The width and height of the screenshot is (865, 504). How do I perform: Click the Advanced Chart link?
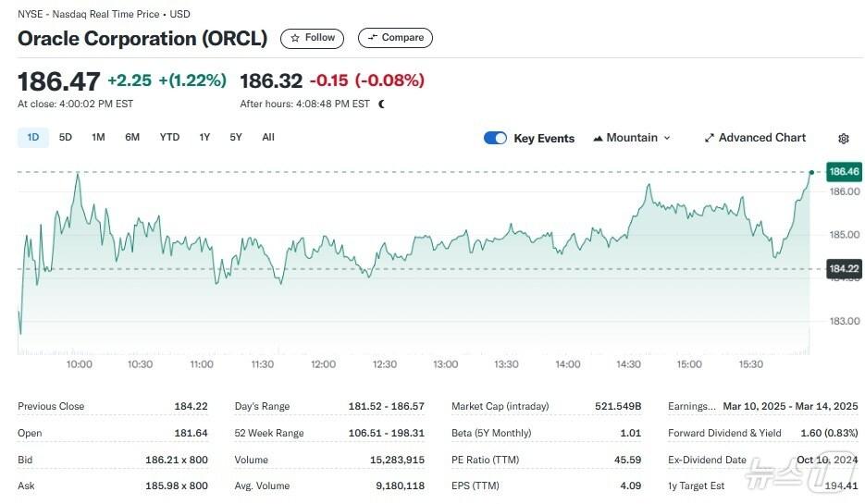761,138
